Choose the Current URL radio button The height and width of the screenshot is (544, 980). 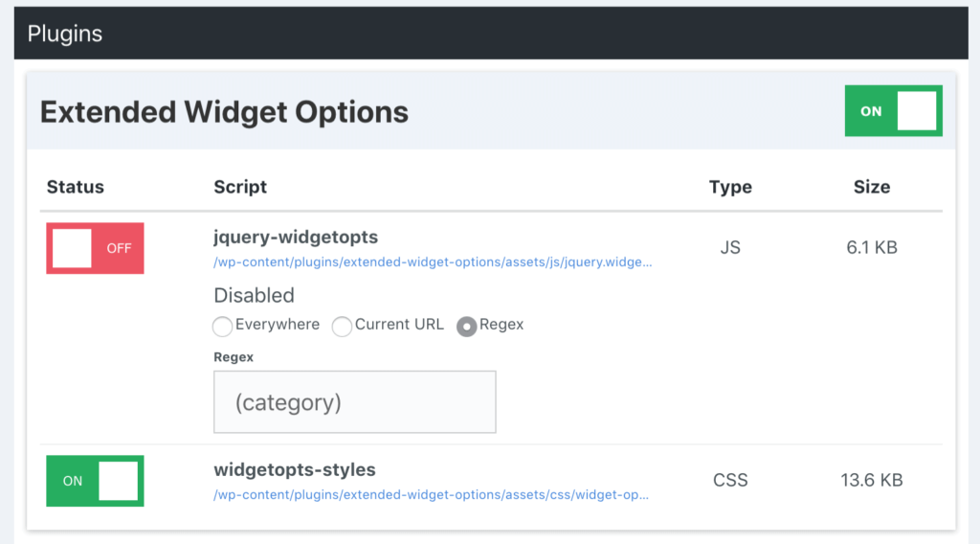pos(342,327)
